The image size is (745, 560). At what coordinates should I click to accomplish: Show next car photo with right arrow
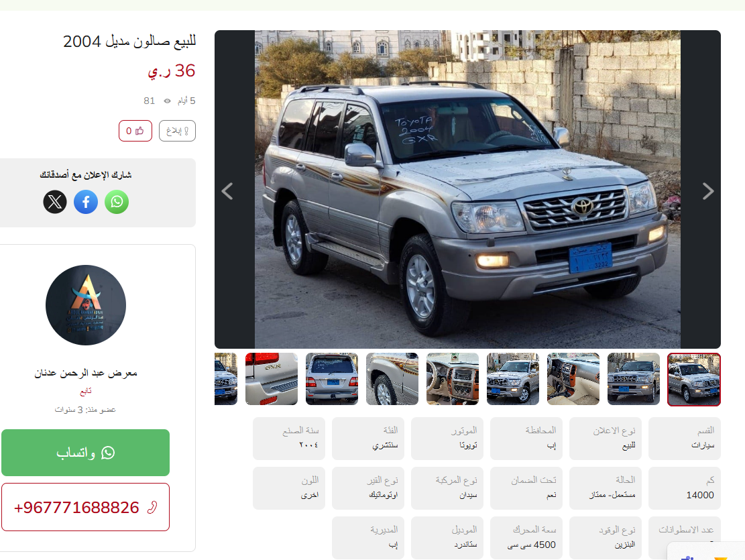[x=708, y=191]
